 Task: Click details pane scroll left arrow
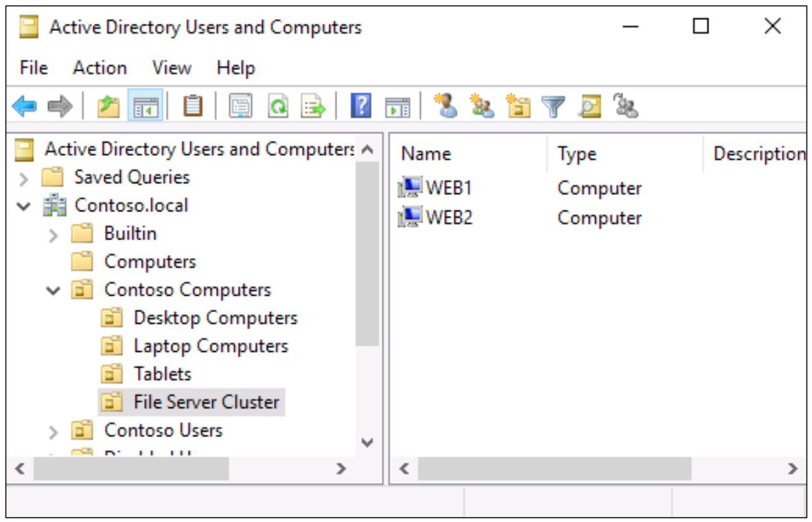point(404,468)
